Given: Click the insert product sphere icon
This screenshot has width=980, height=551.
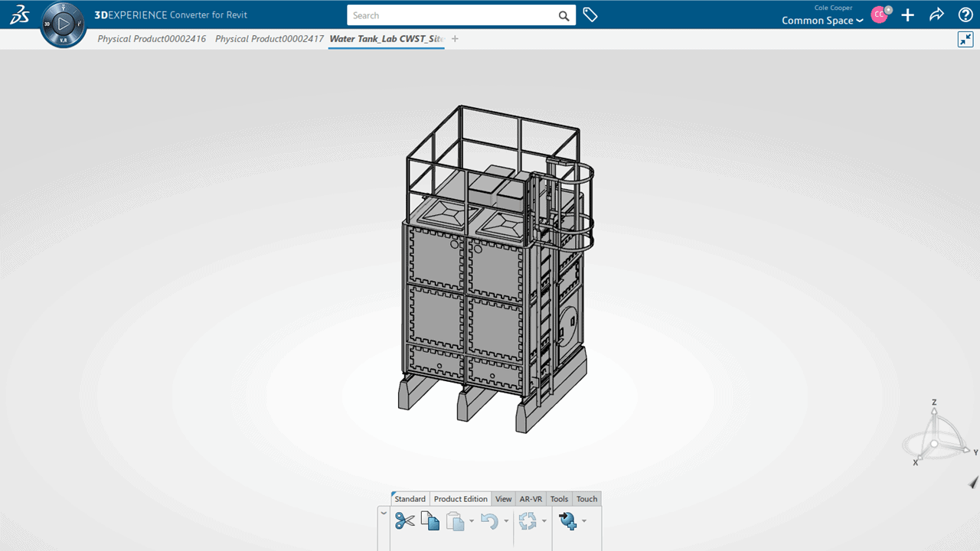Looking at the screenshot, I should [x=567, y=521].
